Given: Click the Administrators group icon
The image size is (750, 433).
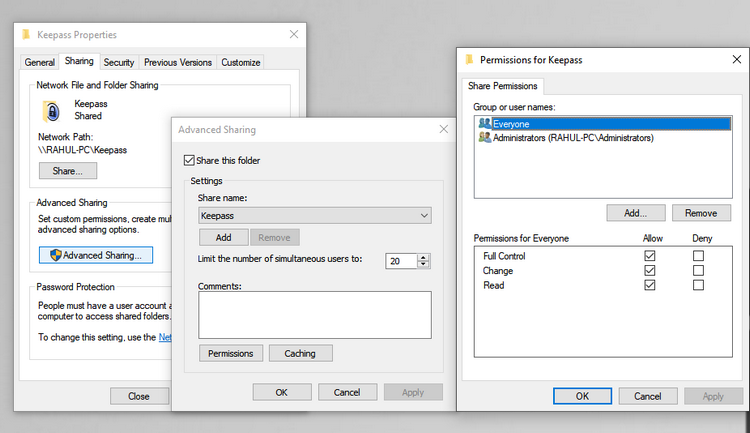Looking at the screenshot, I should tap(485, 137).
